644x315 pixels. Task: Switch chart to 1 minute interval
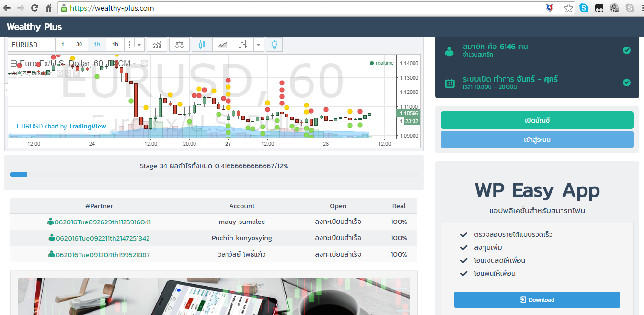coord(62,45)
